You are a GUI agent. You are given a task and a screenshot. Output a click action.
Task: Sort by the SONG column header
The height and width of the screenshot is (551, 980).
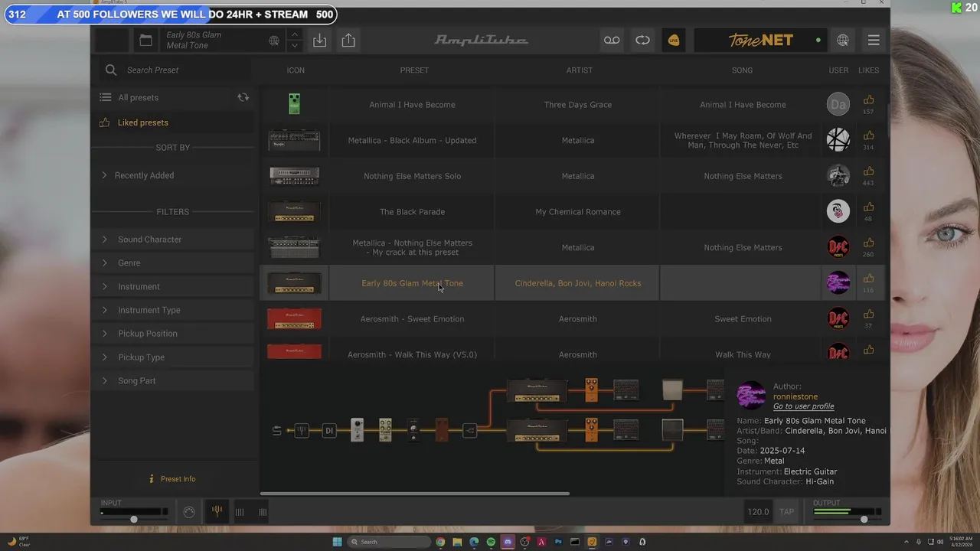point(742,70)
